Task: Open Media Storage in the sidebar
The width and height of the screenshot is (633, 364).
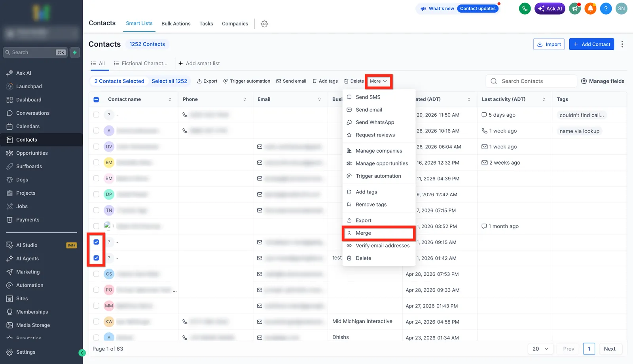Action: pos(33,325)
